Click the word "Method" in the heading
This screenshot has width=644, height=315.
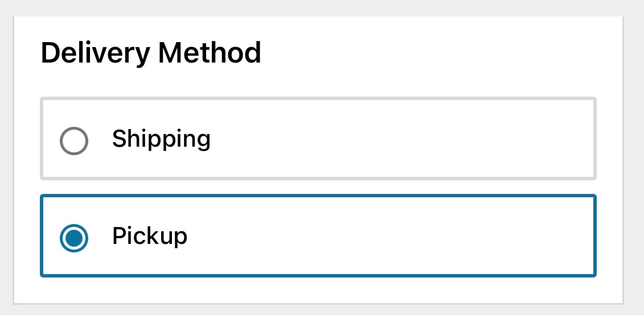[210, 53]
